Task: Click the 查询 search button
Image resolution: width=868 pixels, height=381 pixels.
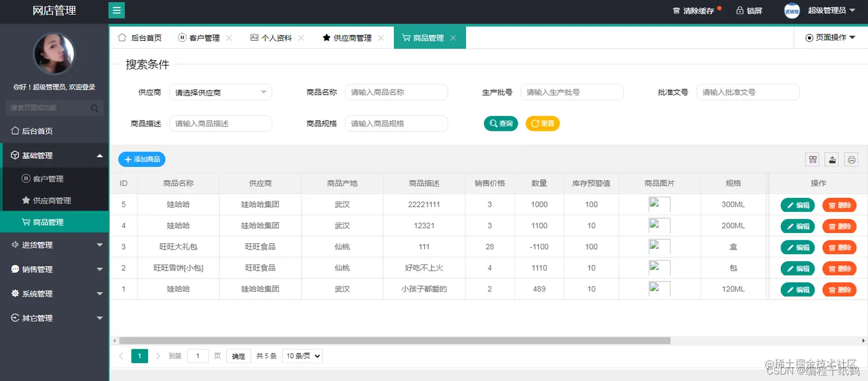Action: click(501, 123)
